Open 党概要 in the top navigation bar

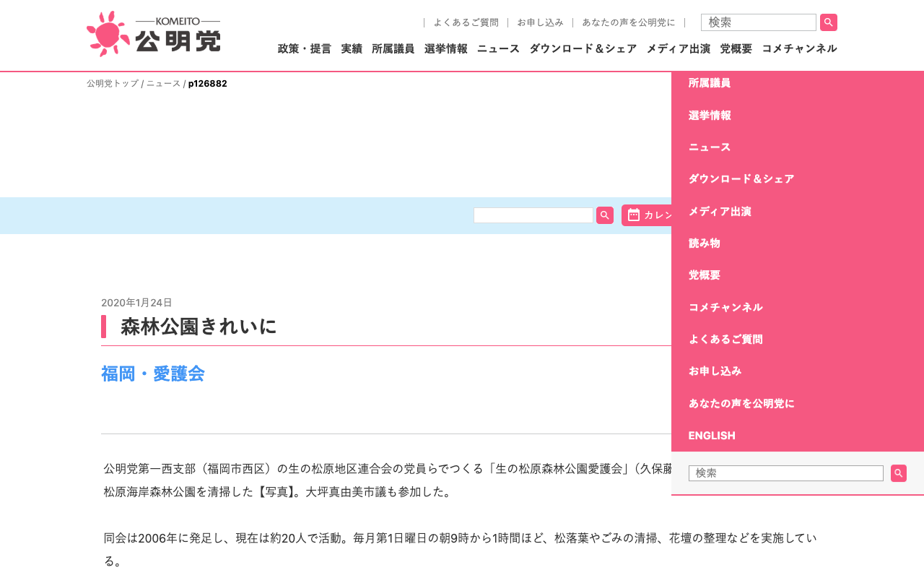click(736, 49)
